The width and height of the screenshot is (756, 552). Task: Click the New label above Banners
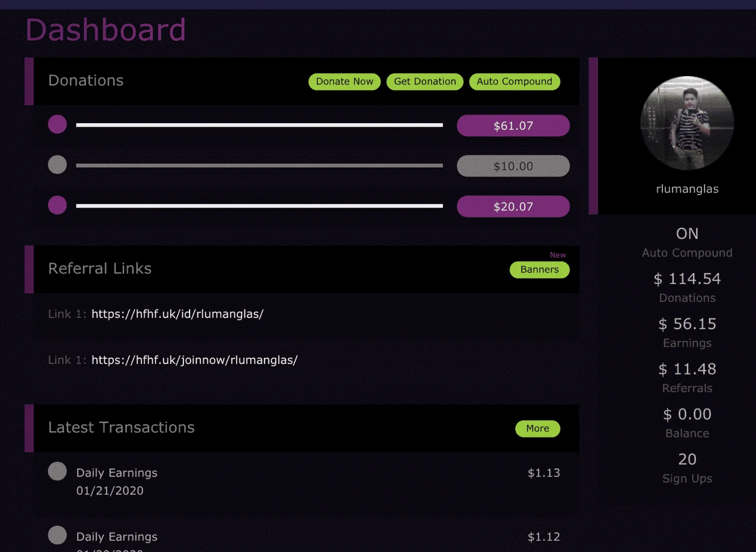[558, 255]
